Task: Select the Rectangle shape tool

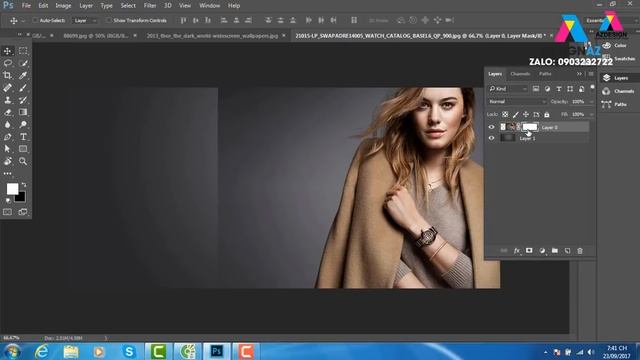Action: [23, 149]
